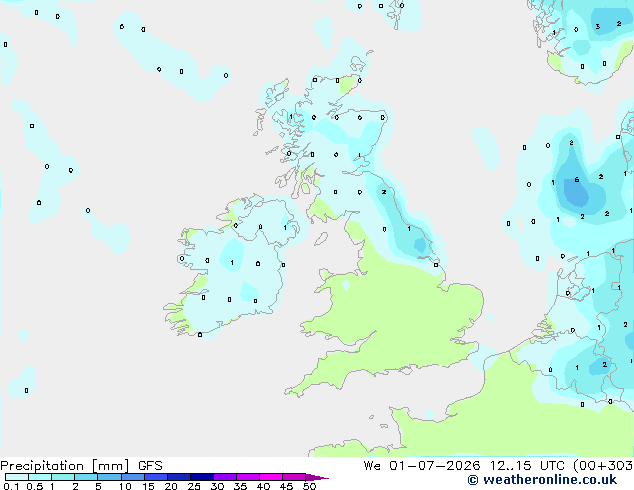Viewport: 634px width, 490px height.
Task: Click the legend scale number "10"
Action: pos(125,486)
